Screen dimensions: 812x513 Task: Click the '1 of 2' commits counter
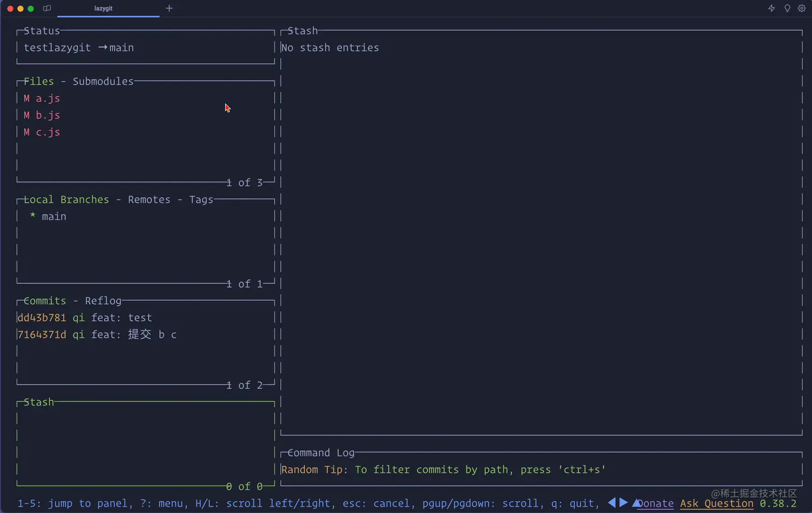coord(244,385)
